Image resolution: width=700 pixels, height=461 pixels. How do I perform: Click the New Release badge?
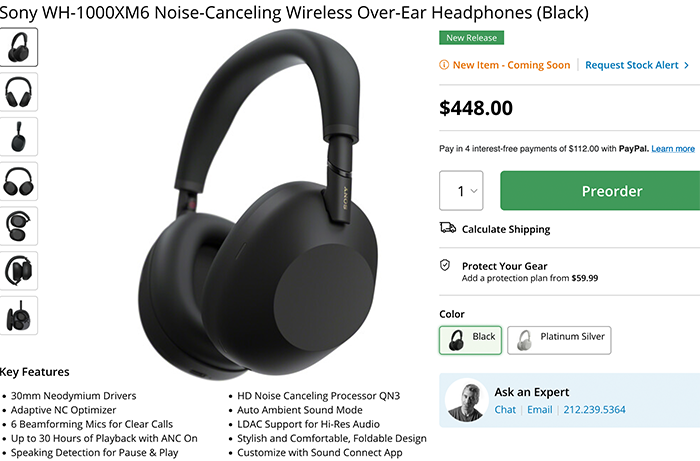471,38
